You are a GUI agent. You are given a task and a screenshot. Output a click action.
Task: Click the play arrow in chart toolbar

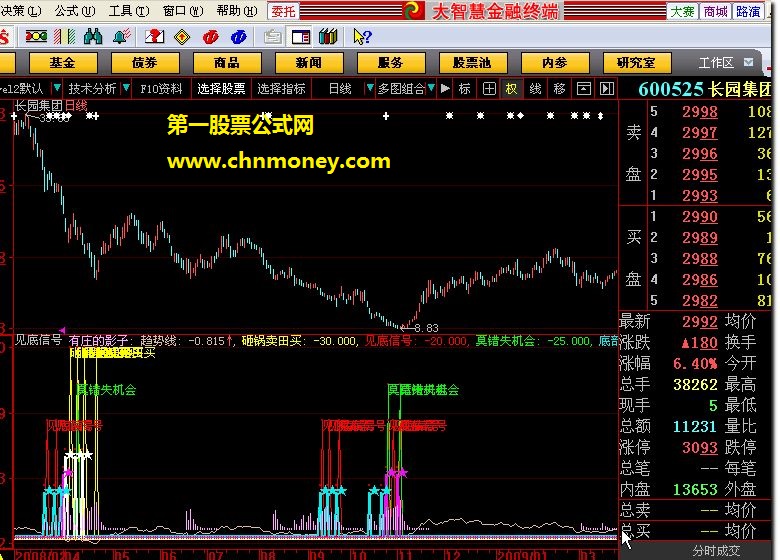[445, 89]
